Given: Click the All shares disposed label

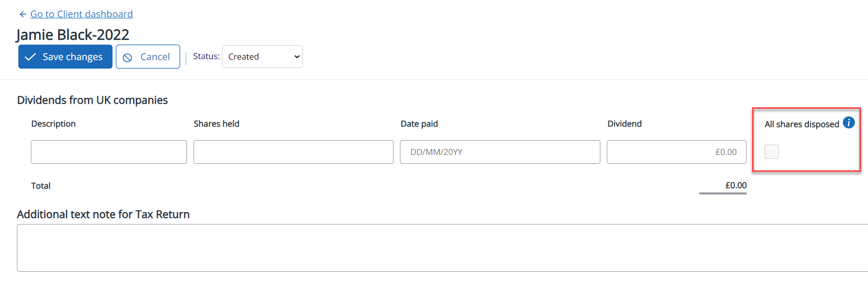Looking at the screenshot, I should (x=801, y=124).
